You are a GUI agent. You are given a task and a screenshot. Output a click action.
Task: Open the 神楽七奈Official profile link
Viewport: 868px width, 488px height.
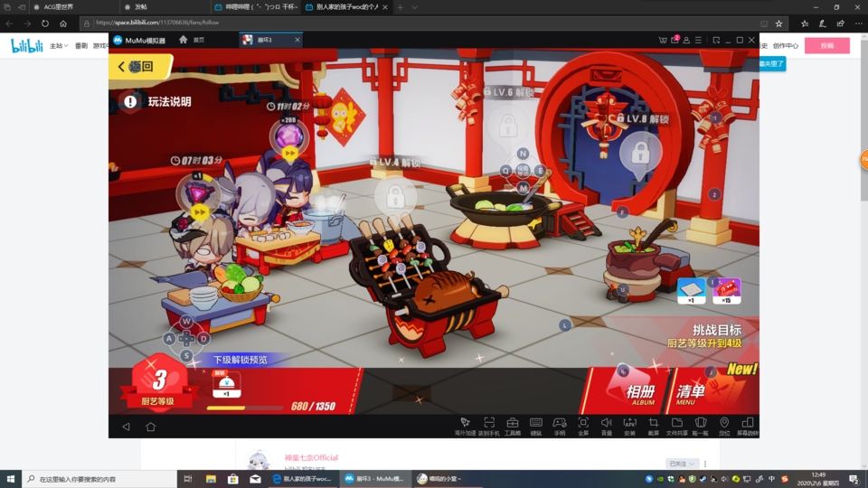click(x=311, y=457)
